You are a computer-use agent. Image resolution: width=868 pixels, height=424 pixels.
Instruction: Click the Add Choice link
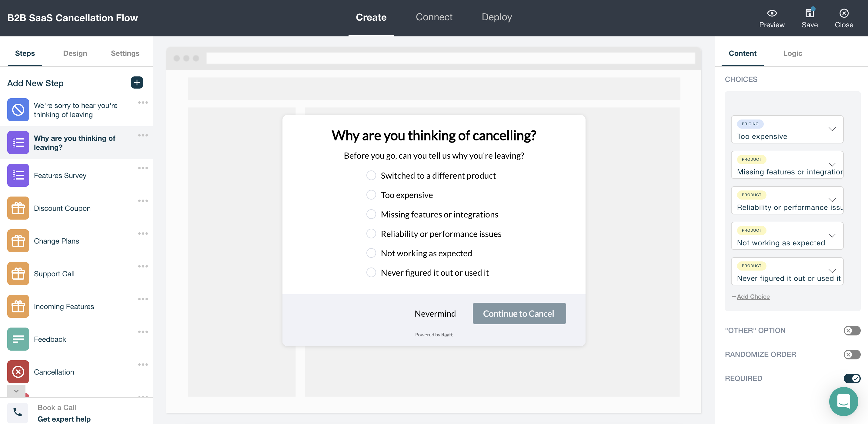753,297
